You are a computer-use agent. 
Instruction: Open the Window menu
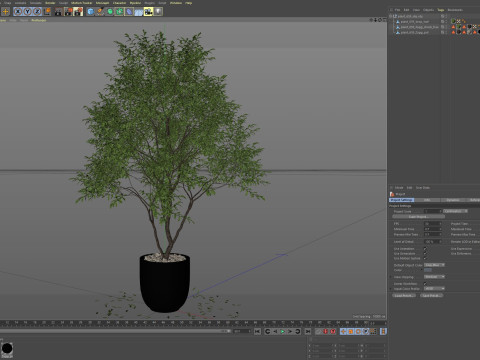176,3
